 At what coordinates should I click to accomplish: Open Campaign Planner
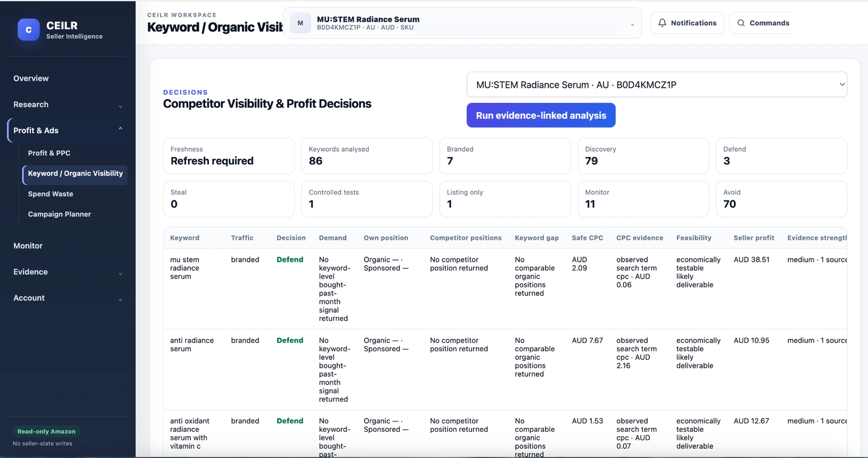point(75,215)
